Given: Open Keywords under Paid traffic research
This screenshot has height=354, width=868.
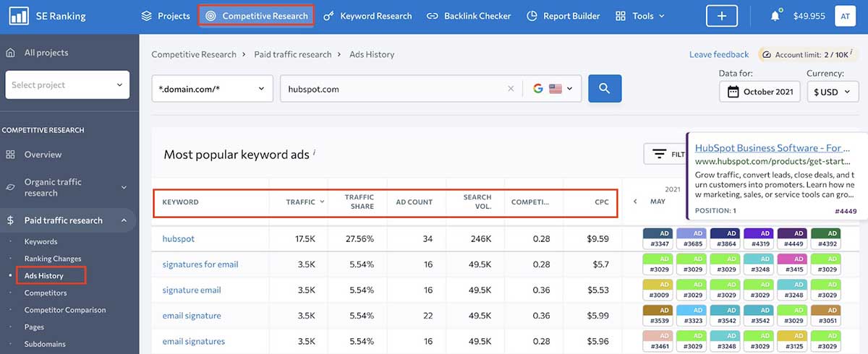Looking at the screenshot, I should (x=41, y=241).
